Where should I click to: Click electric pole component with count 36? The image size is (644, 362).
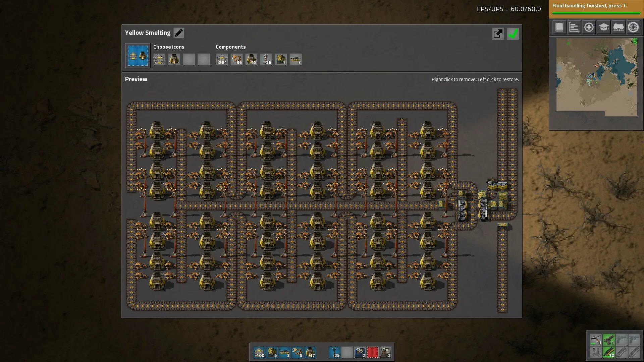[x=266, y=60]
